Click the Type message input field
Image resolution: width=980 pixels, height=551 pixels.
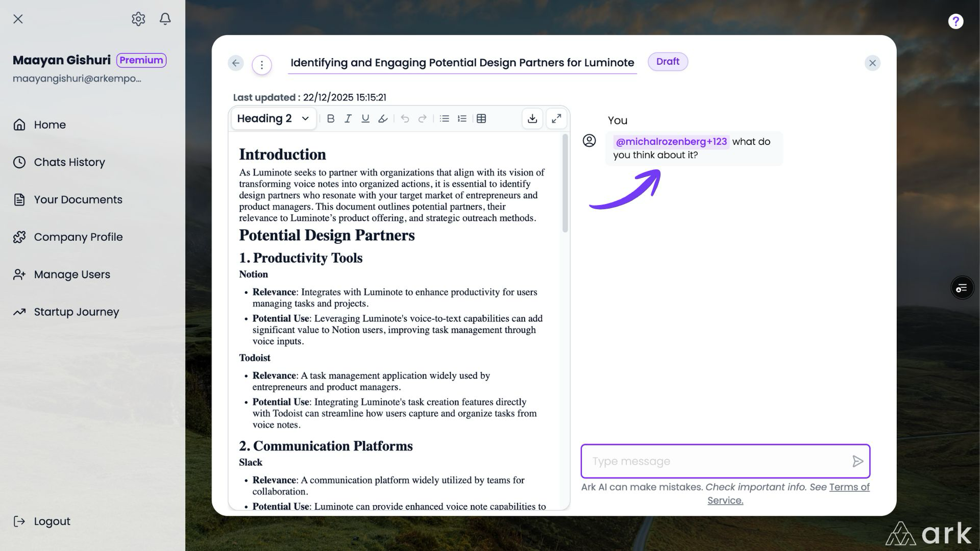[715, 461]
